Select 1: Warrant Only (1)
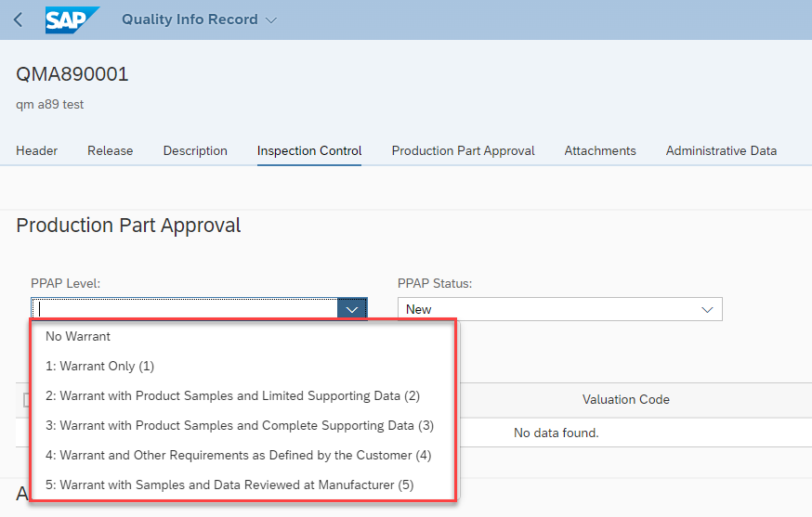The height and width of the screenshot is (517, 812). point(242,366)
